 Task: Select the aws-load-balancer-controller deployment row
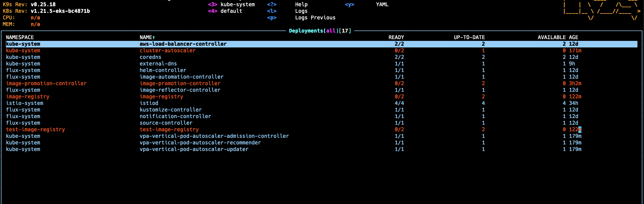[x=321, y=44]
